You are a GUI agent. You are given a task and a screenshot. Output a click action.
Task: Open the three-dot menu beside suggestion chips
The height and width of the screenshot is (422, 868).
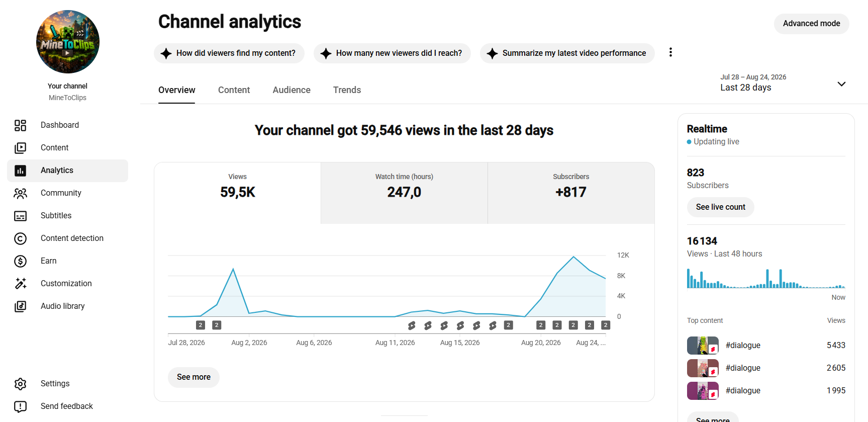tap(670, 52)
